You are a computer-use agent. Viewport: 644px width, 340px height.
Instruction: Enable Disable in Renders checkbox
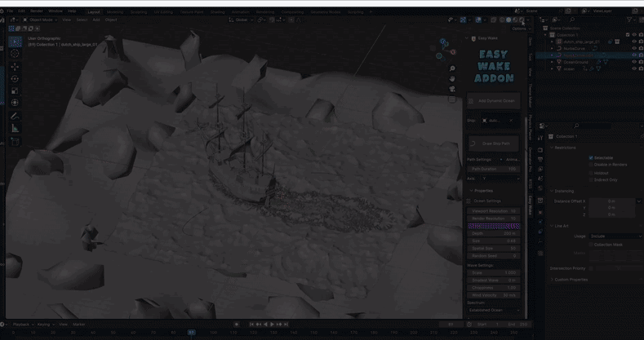point(591,165)
